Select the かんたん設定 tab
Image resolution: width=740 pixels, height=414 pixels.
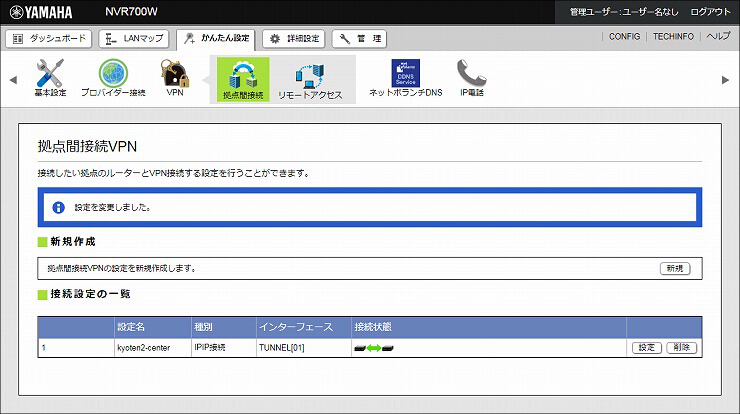coord(216,39)
